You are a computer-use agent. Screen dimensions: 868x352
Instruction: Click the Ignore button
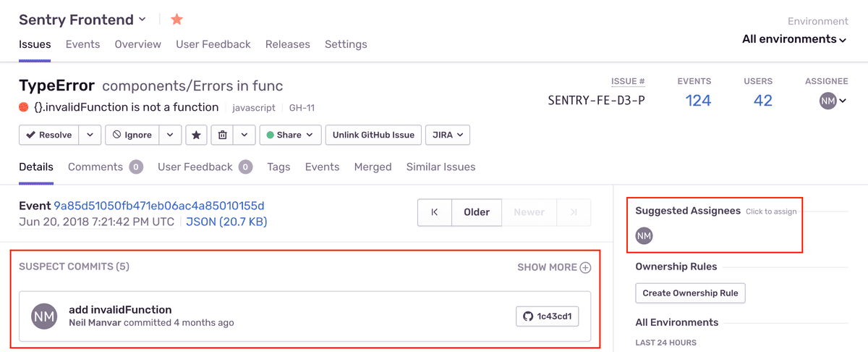(x=132, y=135)
